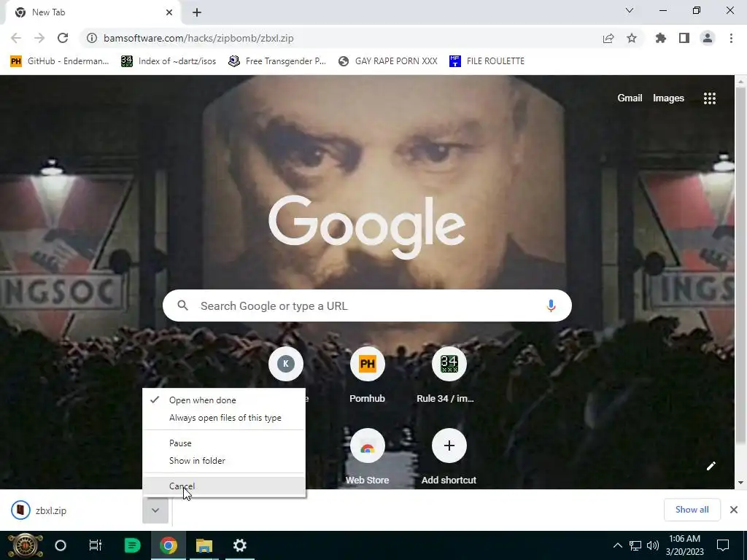Click the zbxl.zip download options chevron

pos(155,510)
